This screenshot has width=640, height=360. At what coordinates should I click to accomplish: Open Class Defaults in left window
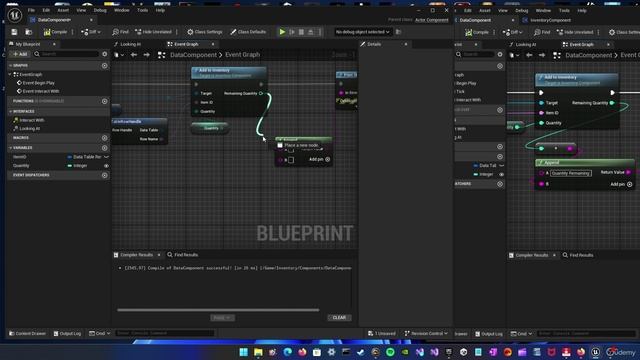pos(248,32)
